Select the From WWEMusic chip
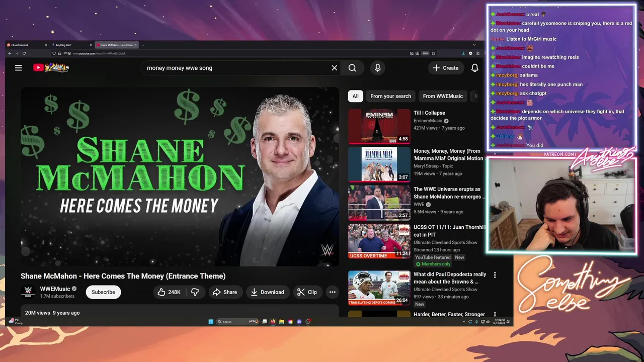This screenshot has height=362, width=644. (443, 96)
